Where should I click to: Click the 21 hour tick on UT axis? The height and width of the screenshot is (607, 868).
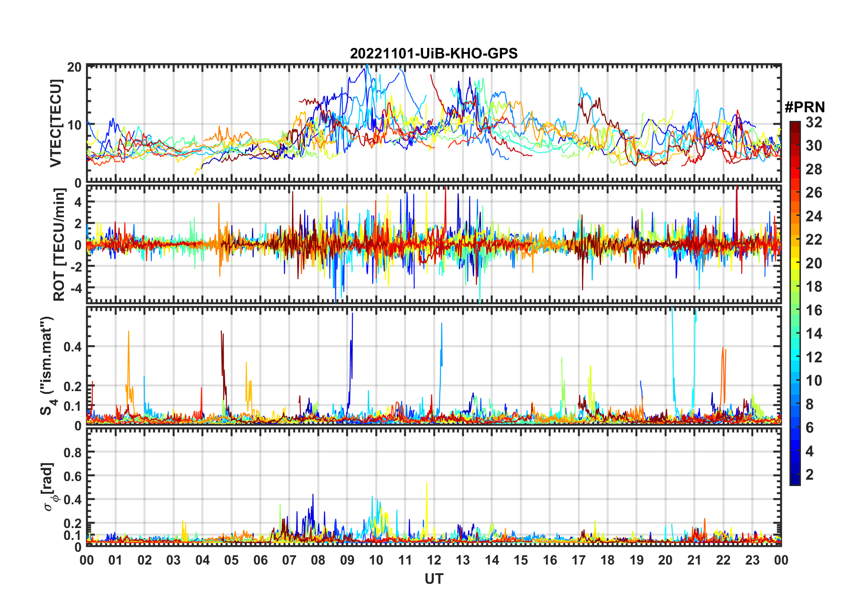point(695,560)
